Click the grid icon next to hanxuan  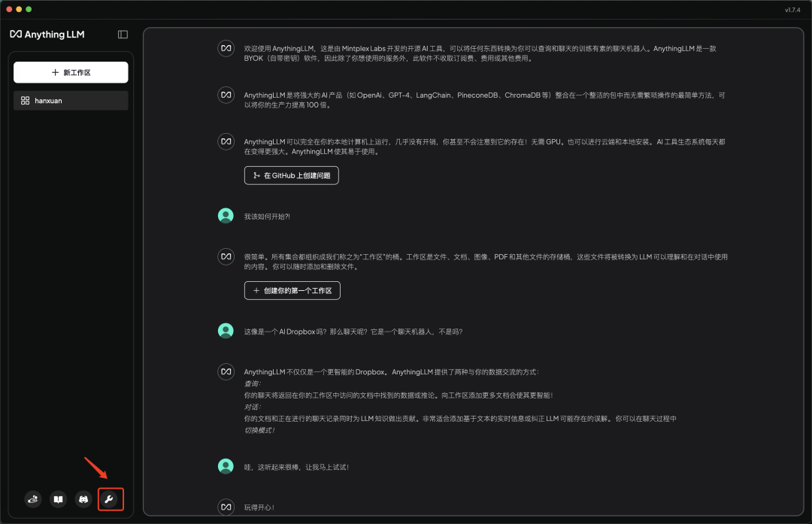(25, 101)
